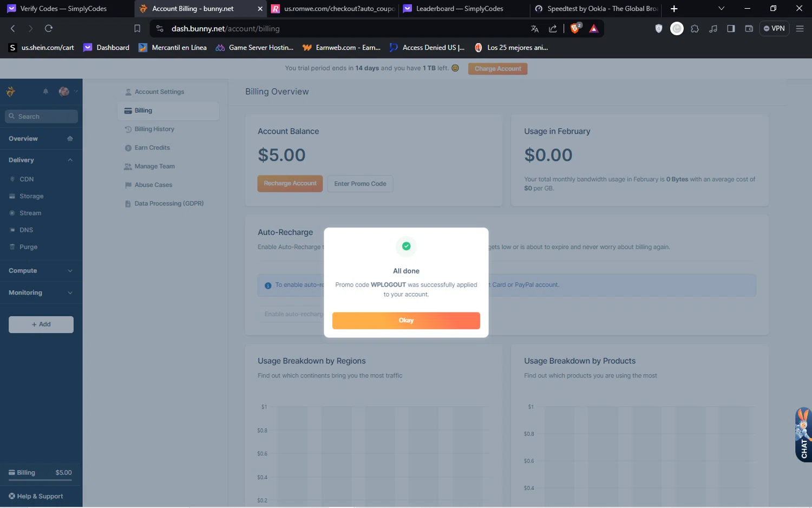Reload the page
Image resolution: width=812 pixels, height=508 pixels.
[x=49, y=29]
